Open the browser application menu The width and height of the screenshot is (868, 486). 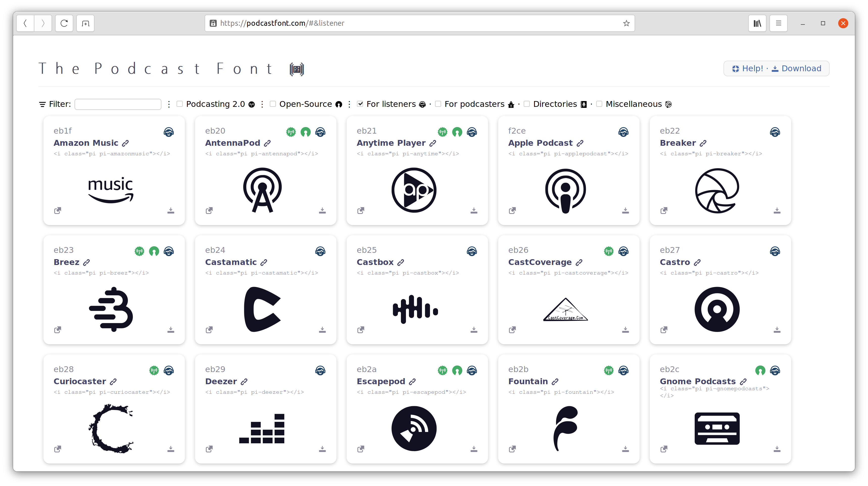(778, 23)
